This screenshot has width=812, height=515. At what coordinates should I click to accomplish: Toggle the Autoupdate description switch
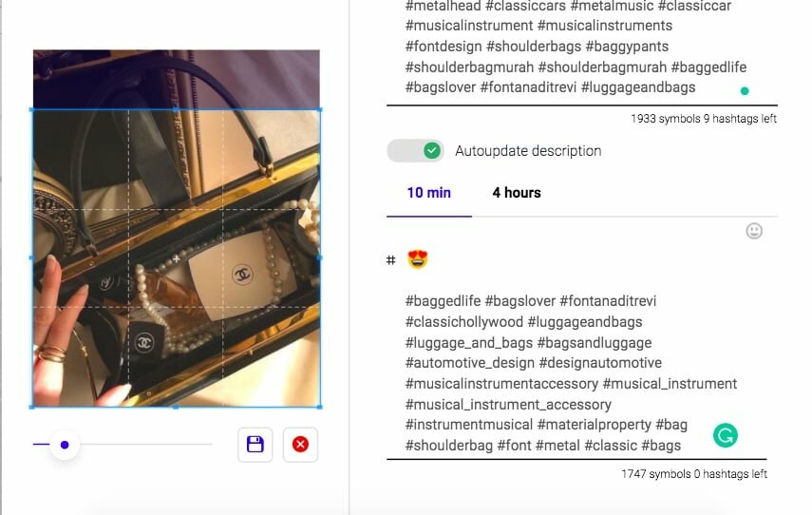[415, 151]
